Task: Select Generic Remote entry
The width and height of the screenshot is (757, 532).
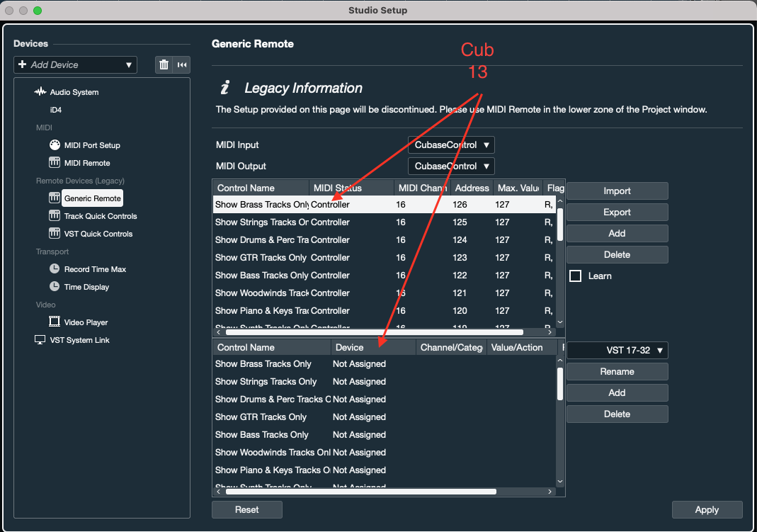Action: tap(93, 198)
